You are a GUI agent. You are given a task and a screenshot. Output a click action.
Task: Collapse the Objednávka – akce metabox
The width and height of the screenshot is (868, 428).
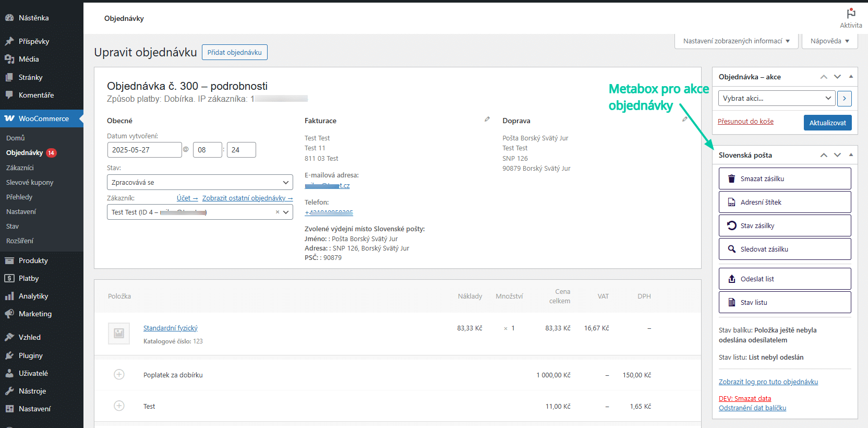(x=851, y=77)
